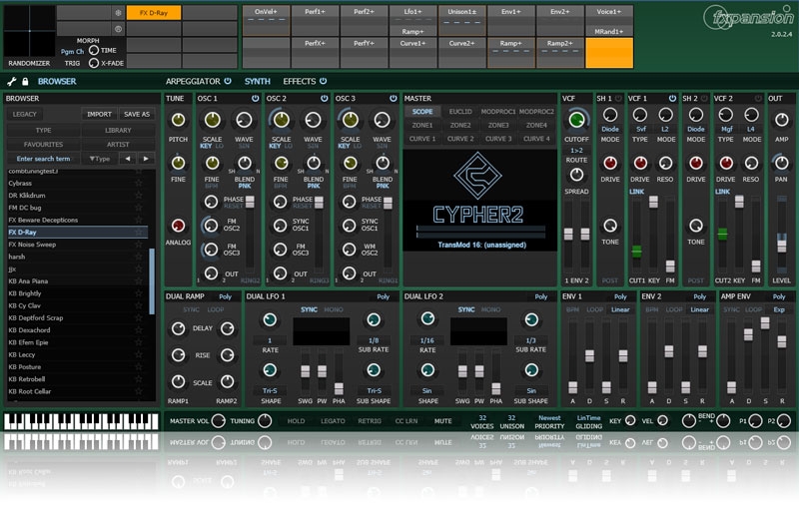Select the EUCLID master tab
The width and height of the screenshot is (799, 532).
[460, 112]
